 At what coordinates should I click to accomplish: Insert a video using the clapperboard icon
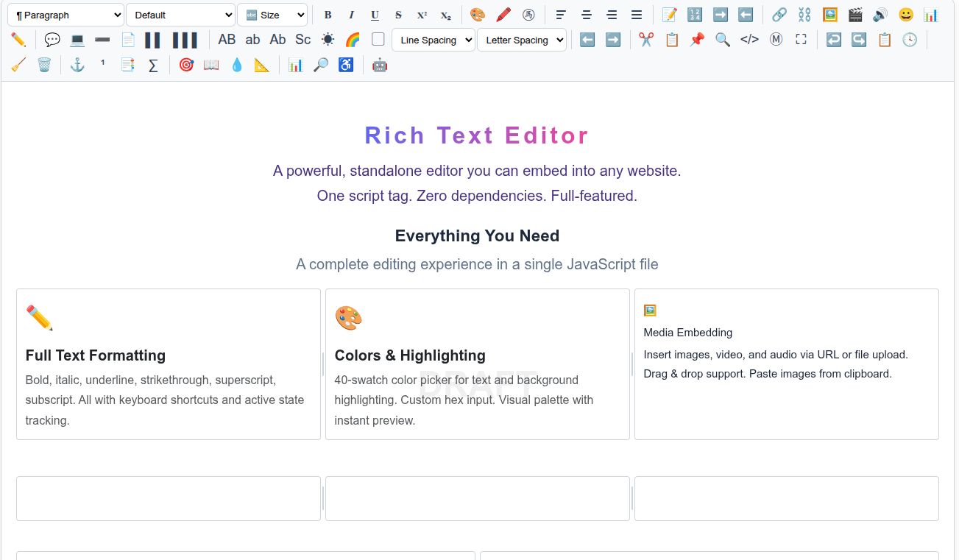tap(854, 14)
